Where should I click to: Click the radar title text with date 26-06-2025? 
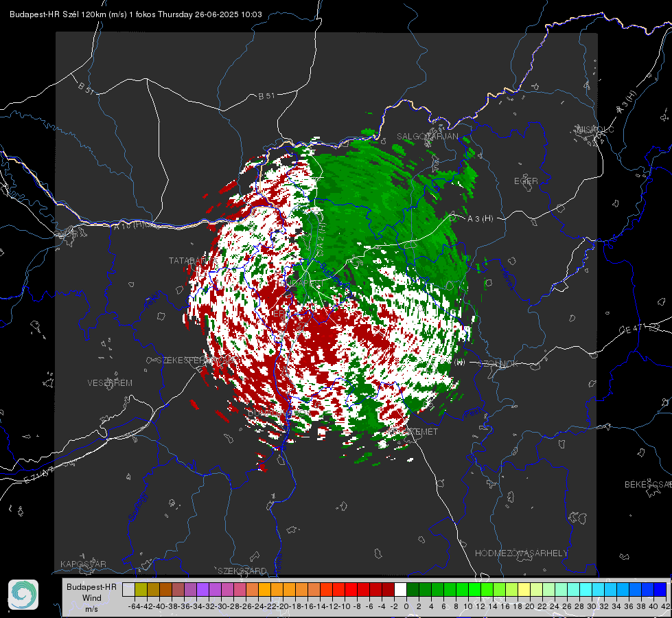[x=135, y=14]
